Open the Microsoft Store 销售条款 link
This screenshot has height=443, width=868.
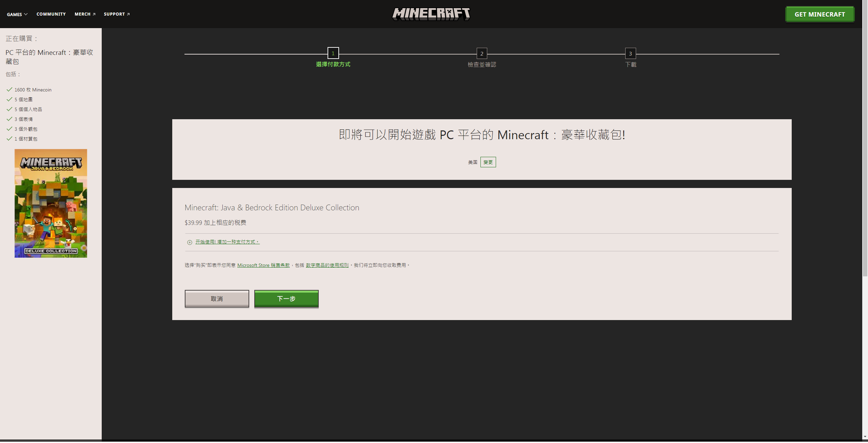coord(263,265)
